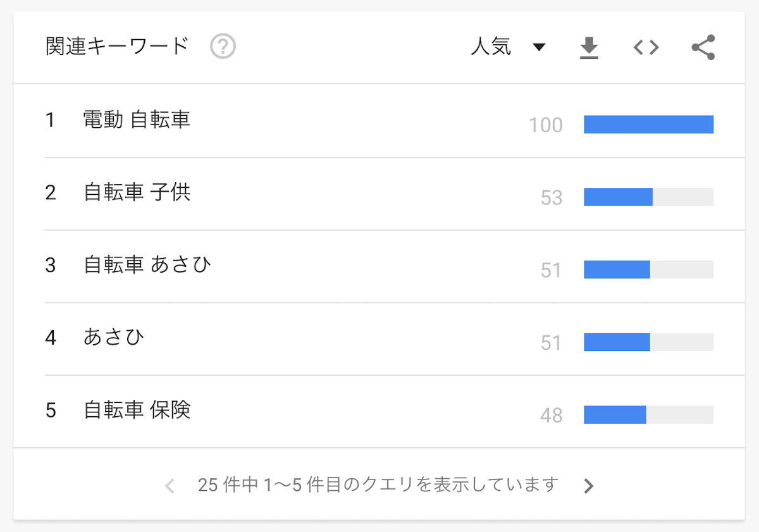759x532 pixels.
Task: Click the help question mark icon
Action: click(x=223, y=47)
